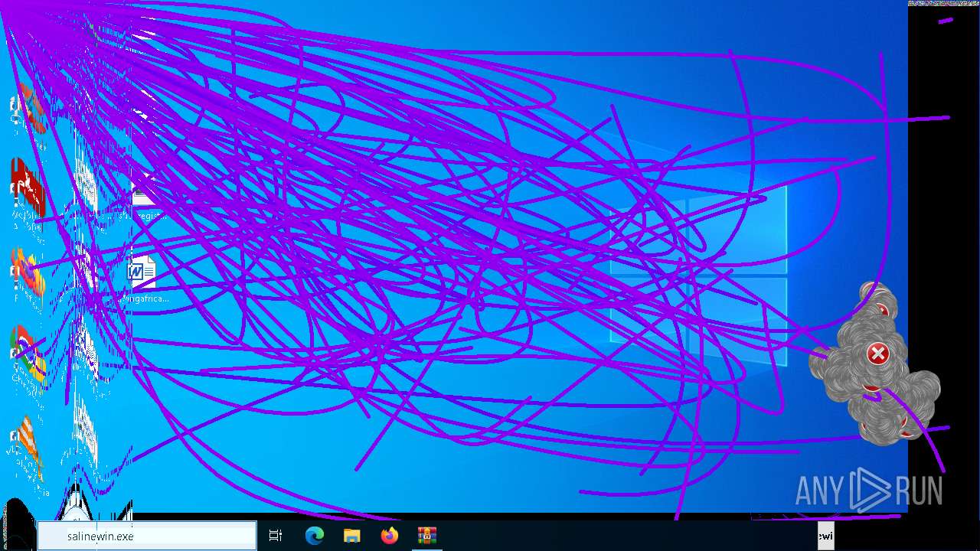The image size is (980, 551).
Task: Launch Firefox from the taskbar
Action: pyautogui.click(x=390, y=536)
